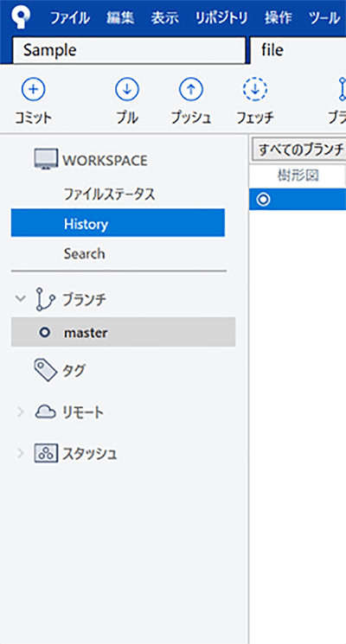The image size is (346, 644).
Task: Open the すべてのブランチ dropdown
Action: [298, 150]
